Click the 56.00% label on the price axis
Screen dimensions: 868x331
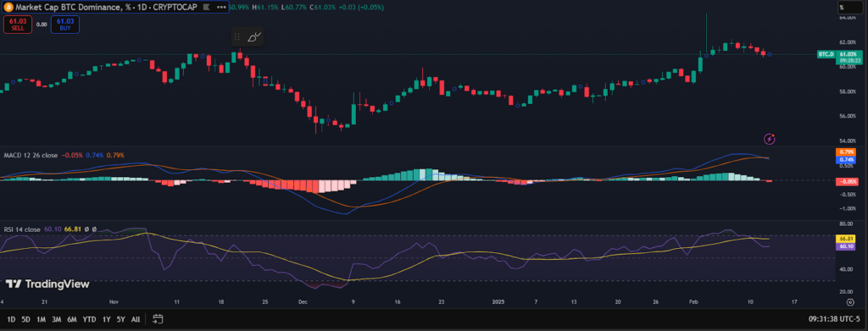[848, 116]
